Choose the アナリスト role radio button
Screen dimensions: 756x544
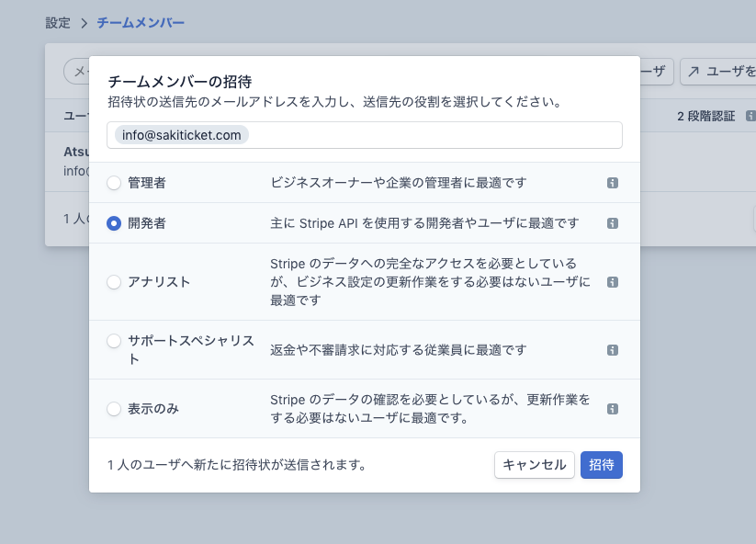[114, 282]
